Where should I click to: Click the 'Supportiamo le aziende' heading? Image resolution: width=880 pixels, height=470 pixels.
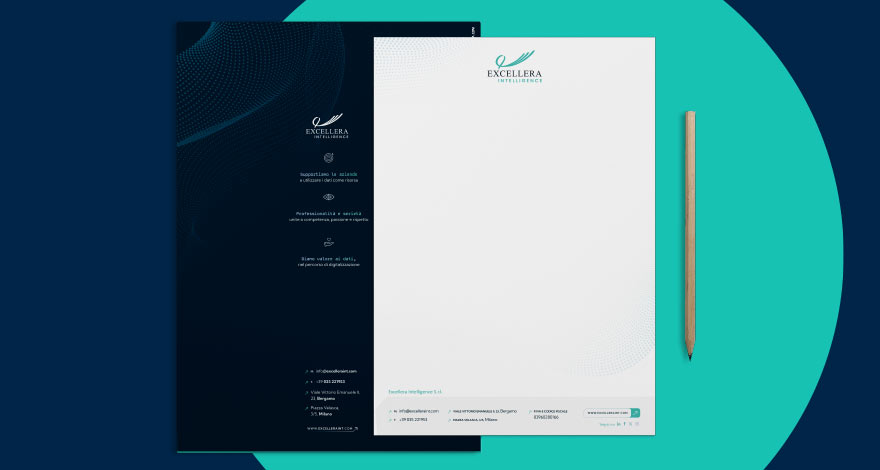pos(328,174)
